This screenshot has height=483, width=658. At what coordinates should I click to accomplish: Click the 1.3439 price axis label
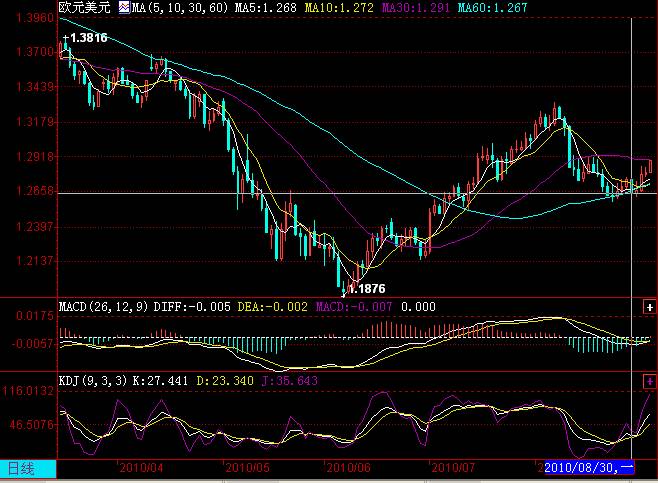(x=35, y=87)
